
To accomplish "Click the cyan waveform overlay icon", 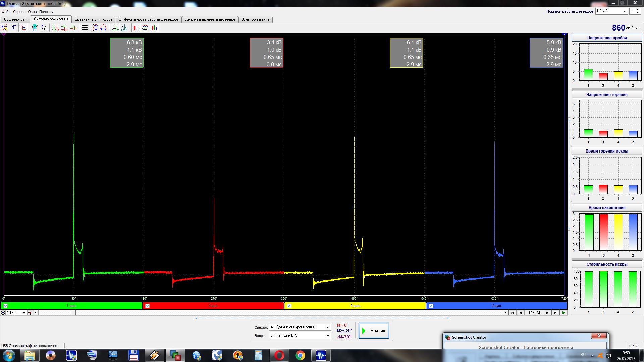I will click(34, 28).
